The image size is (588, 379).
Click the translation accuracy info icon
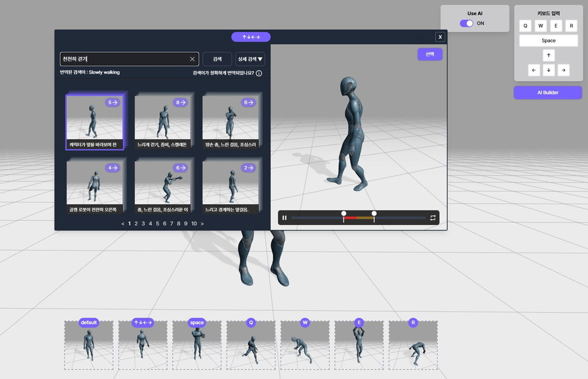pos(259,73)
